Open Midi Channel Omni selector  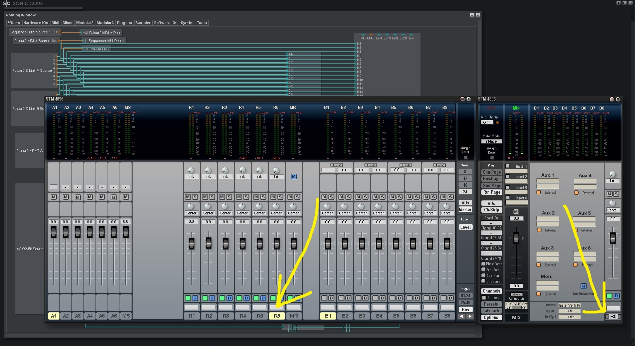(x=487, y=122)
